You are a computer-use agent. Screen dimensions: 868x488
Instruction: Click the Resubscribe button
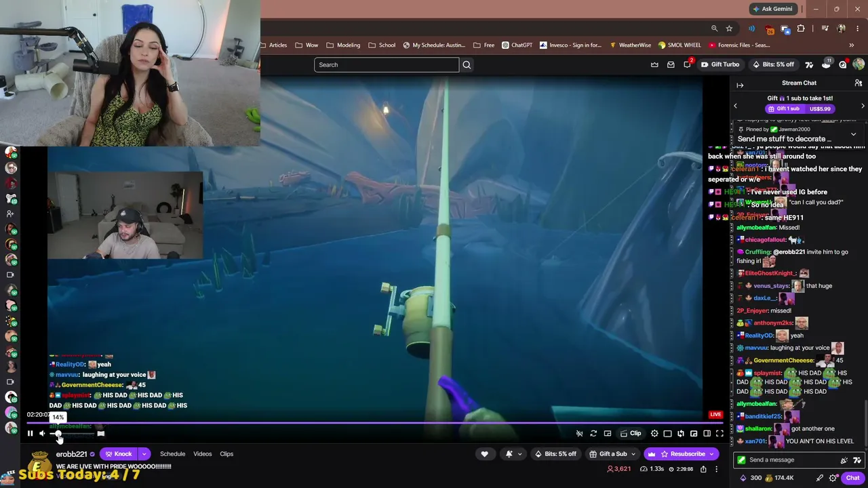coord(681,454)
